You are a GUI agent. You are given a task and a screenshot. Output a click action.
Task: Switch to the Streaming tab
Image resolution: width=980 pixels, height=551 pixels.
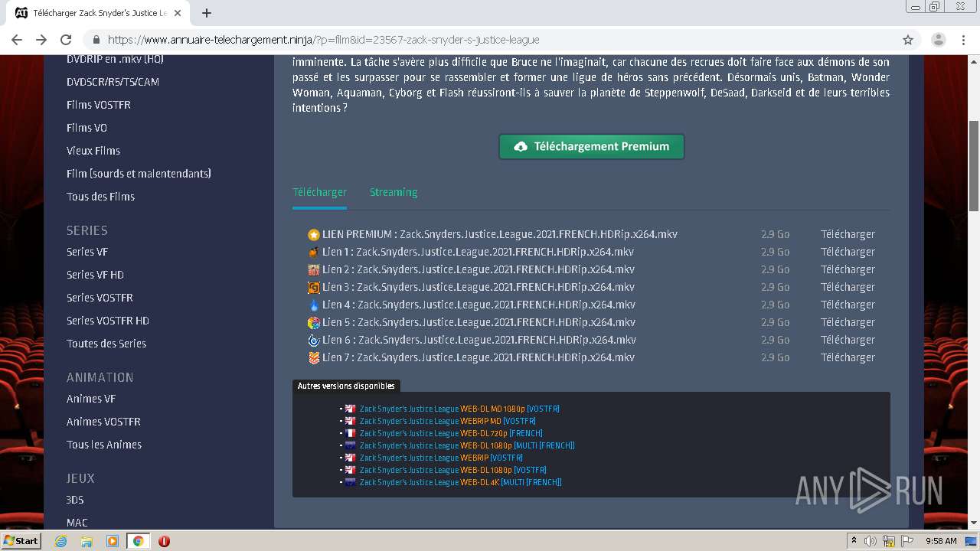click(394, 192)
